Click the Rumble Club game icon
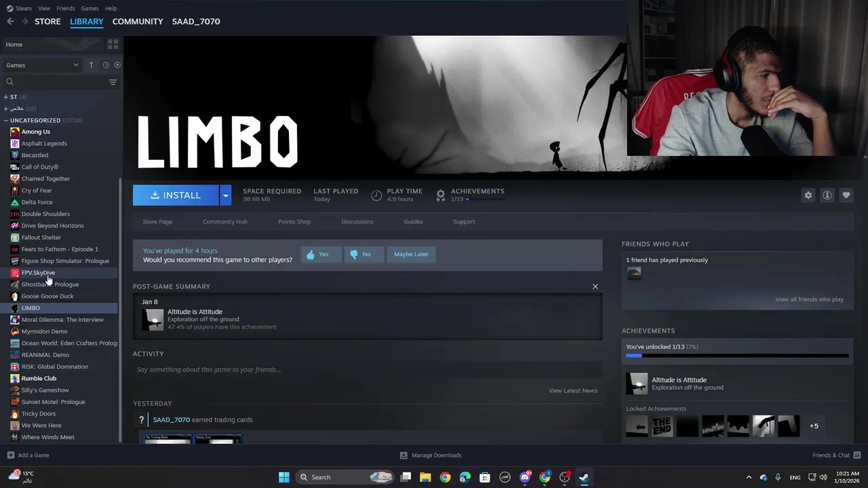868x488 pixels. pos(15,378)
